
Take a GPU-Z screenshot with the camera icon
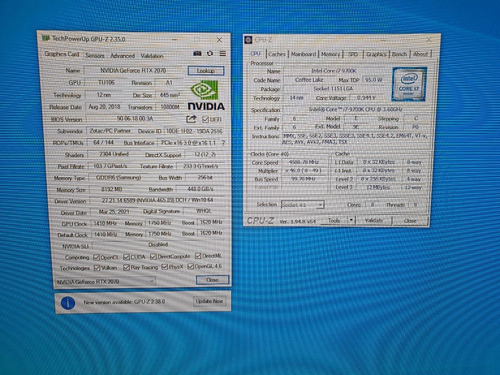tap(197, 53)
